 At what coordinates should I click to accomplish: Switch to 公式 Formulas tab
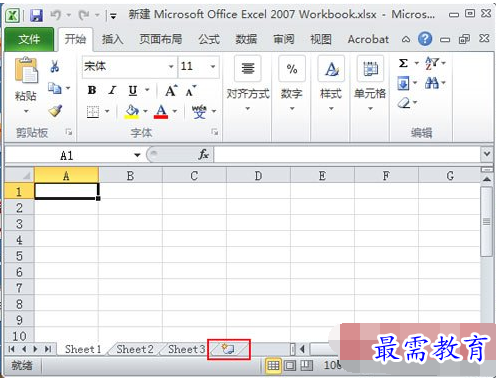point(209,39)
